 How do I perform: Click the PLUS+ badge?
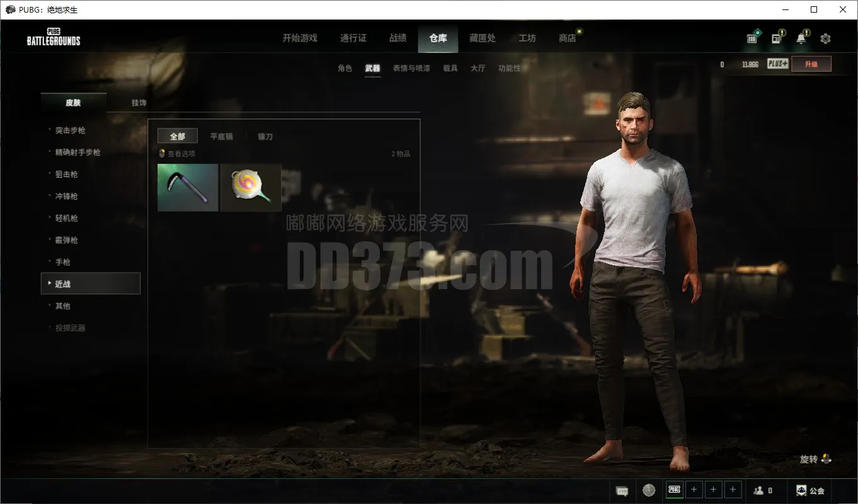(778, 64)
